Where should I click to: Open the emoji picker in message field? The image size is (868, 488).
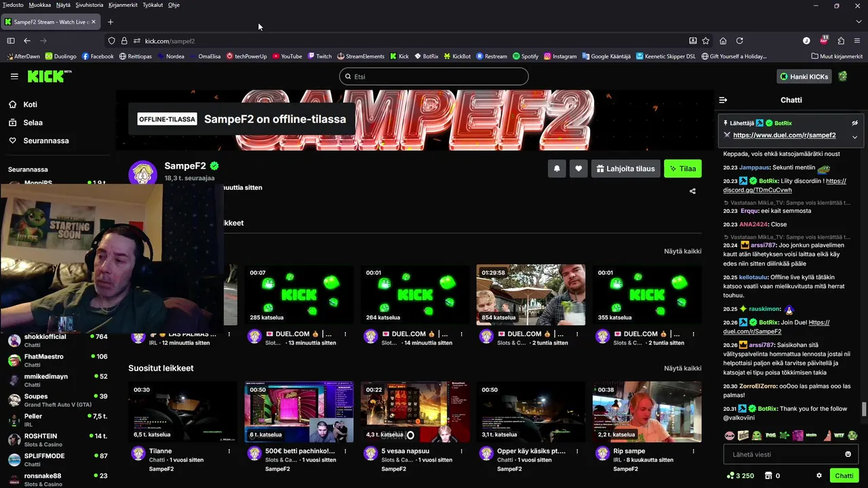(848, 454)
